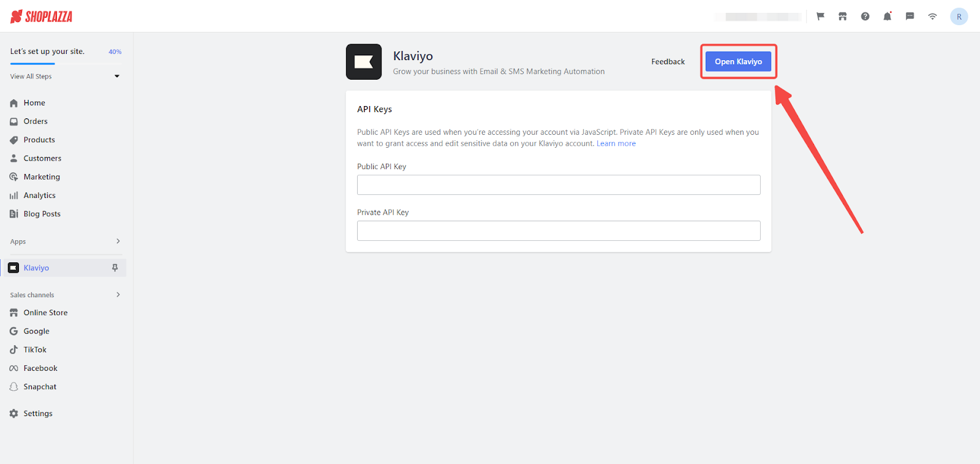This screenshot has height=464, width=980.
Task: Expand the Sales channels chevron
Action: [x=118, y=295]
